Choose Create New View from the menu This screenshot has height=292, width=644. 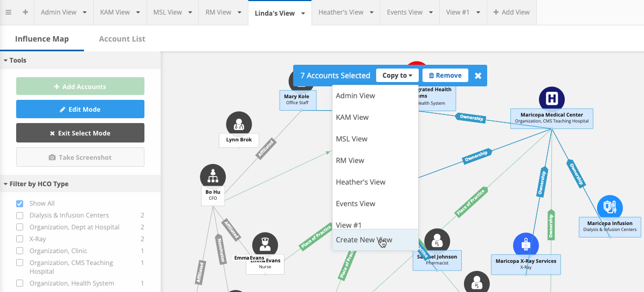point(364,240)
